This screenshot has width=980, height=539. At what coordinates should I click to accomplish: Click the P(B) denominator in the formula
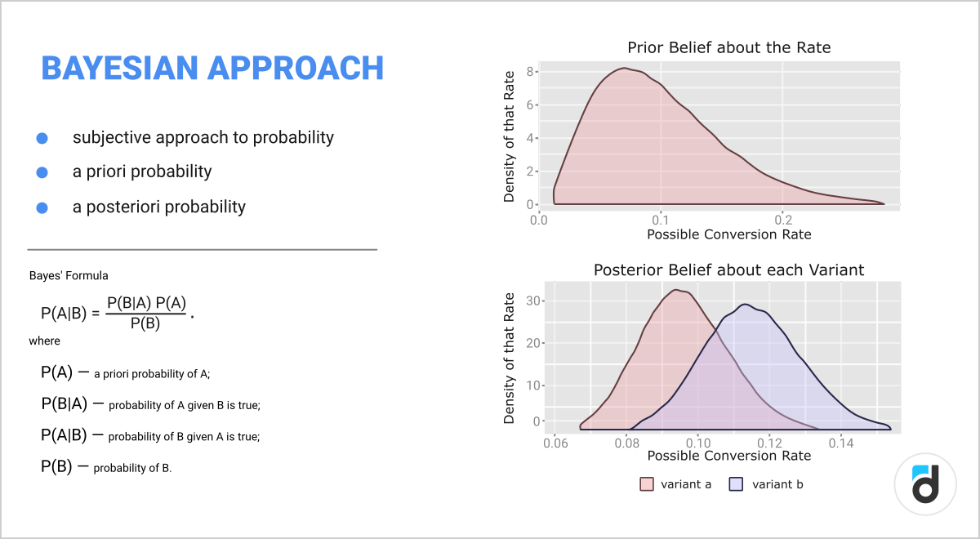coord(147,322)
